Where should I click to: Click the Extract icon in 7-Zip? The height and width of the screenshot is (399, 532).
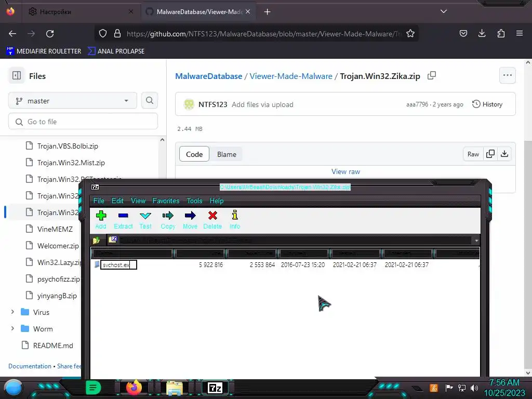click(x=123, y=220)
